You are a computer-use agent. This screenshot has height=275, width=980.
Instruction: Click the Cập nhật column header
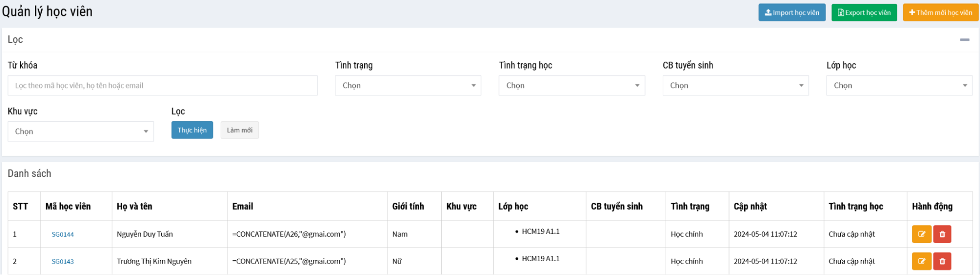tap(750, 206)
